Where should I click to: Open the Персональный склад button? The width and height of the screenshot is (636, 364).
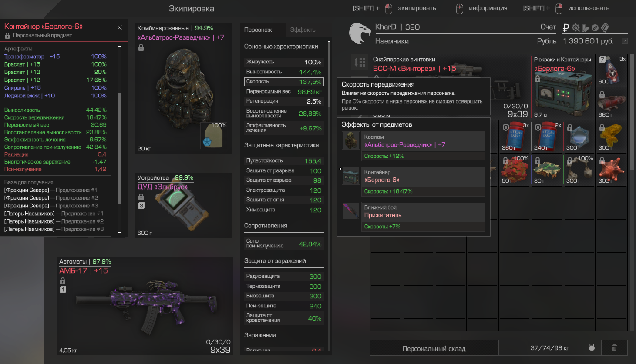click(434, 348)
